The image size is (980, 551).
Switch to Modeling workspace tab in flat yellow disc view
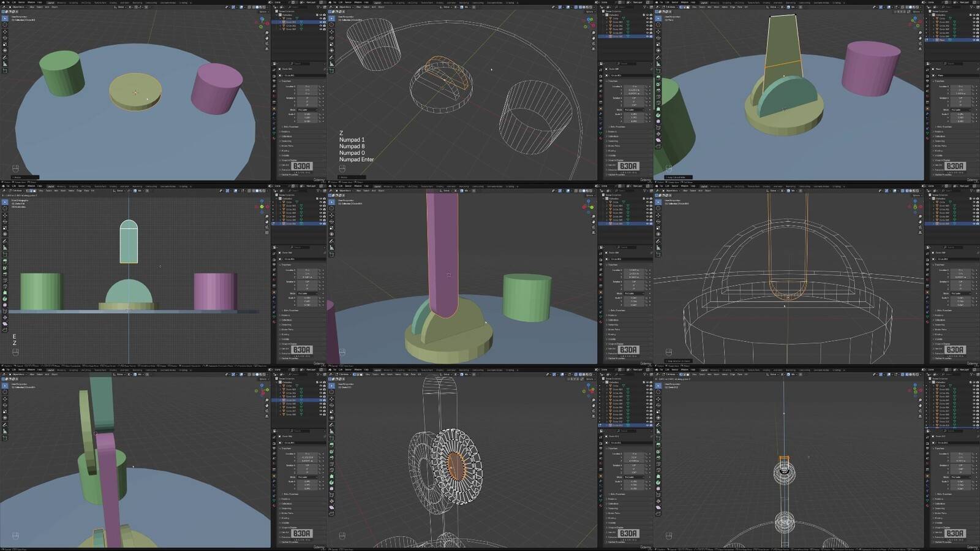[x=61, y=2]
